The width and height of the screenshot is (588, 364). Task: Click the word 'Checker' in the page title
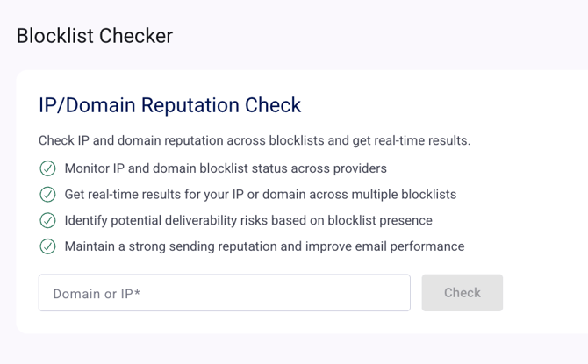[x=136, y=36]
